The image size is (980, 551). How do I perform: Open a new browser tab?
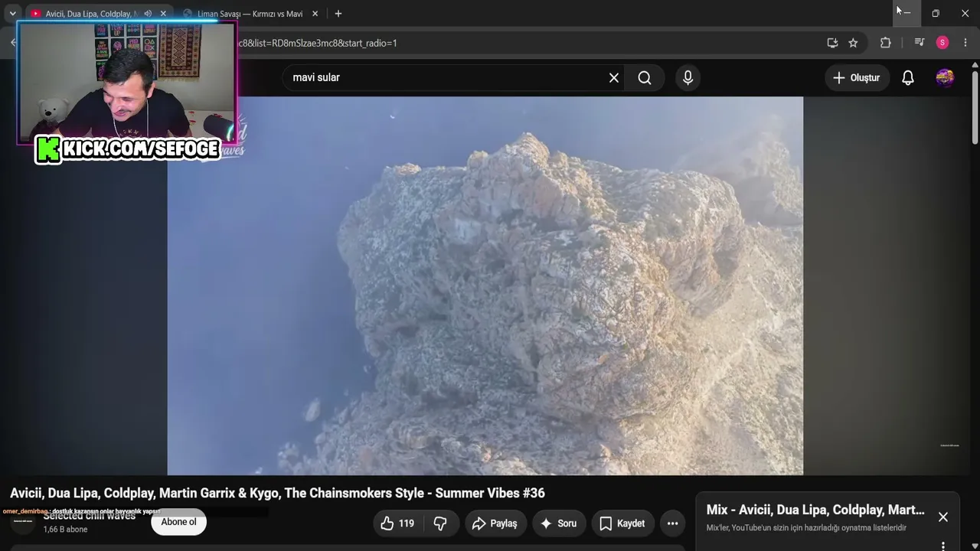click(x=338, y=14)
